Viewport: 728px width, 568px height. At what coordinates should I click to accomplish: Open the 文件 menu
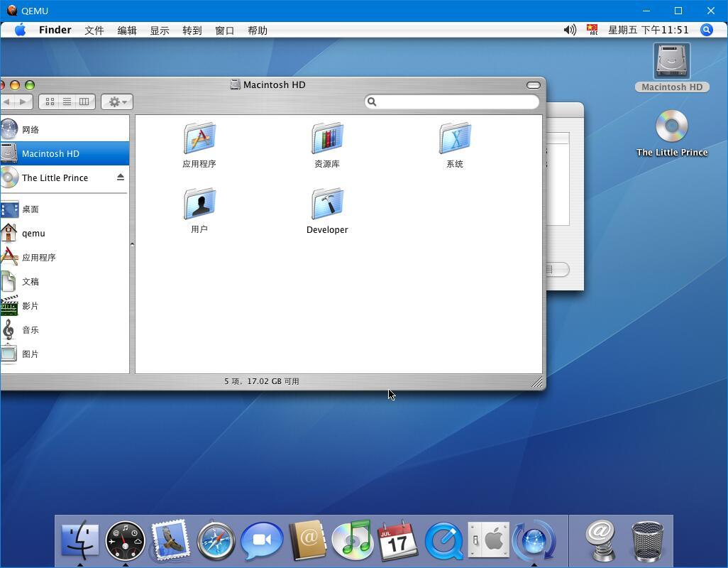93,30
